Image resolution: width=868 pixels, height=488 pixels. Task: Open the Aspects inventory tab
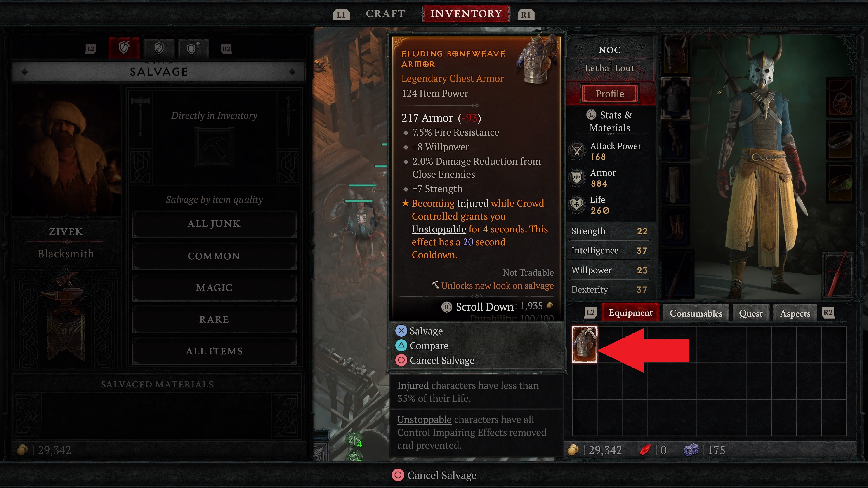click(x=795, y=313)
